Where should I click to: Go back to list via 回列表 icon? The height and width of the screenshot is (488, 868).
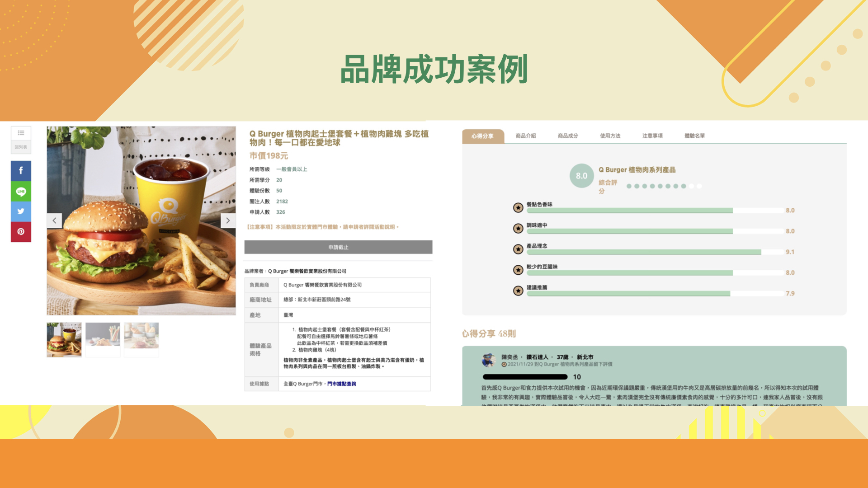[x=21, y=140]
